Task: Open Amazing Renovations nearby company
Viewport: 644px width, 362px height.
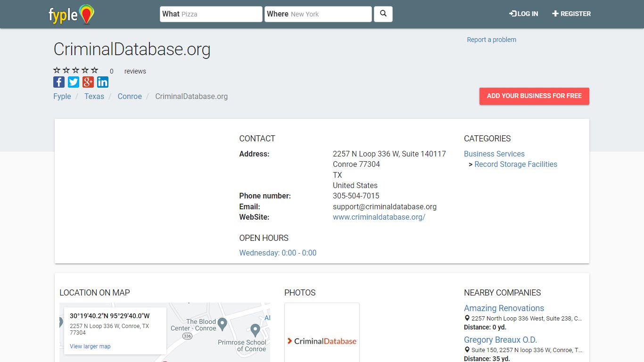Action: (x=504, y=308)
